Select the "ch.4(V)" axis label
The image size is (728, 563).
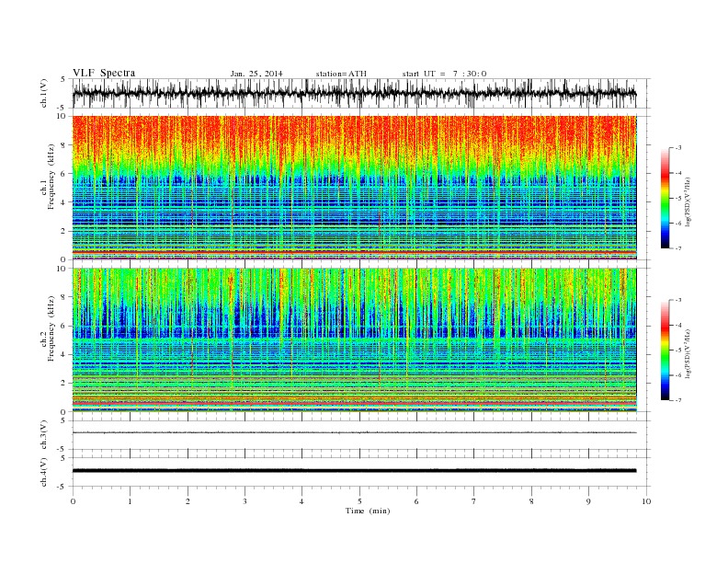pos(44,472)
